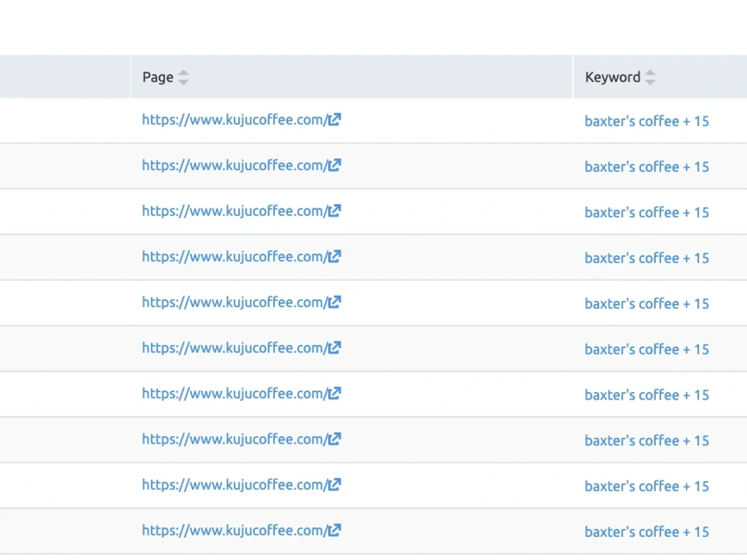Expand "baxter's coffee + 15" in second row
747x560 pixels.
tap(647, 167)
